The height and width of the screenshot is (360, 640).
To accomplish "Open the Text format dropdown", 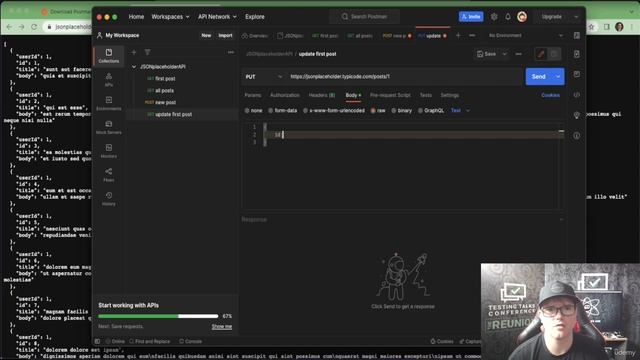I will (460, 111).
